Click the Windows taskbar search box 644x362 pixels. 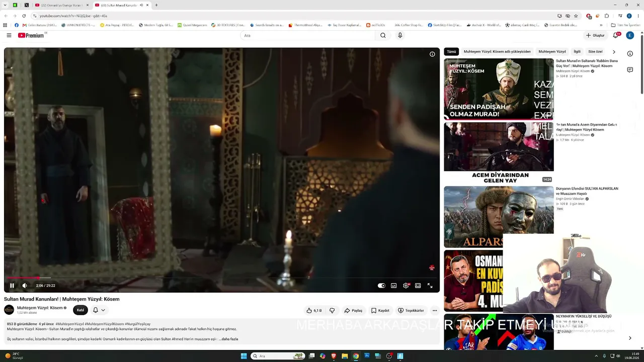click(278, 356)
